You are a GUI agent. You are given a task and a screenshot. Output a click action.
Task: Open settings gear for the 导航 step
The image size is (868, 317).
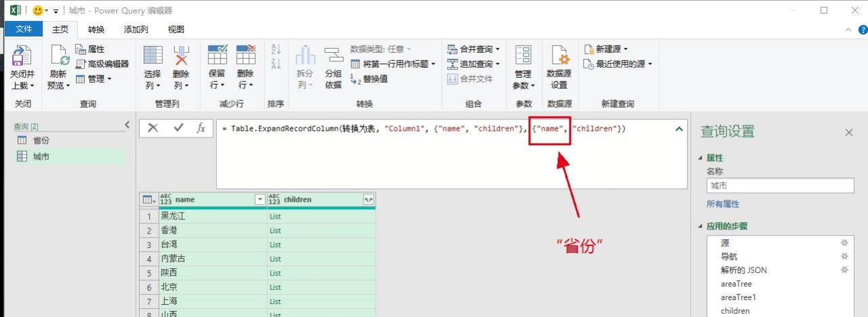(844, 256)
